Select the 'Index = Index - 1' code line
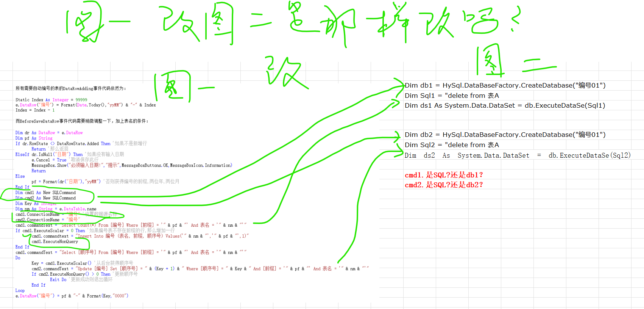The width and height of the screenshot is (644, 309). [35, 110]
